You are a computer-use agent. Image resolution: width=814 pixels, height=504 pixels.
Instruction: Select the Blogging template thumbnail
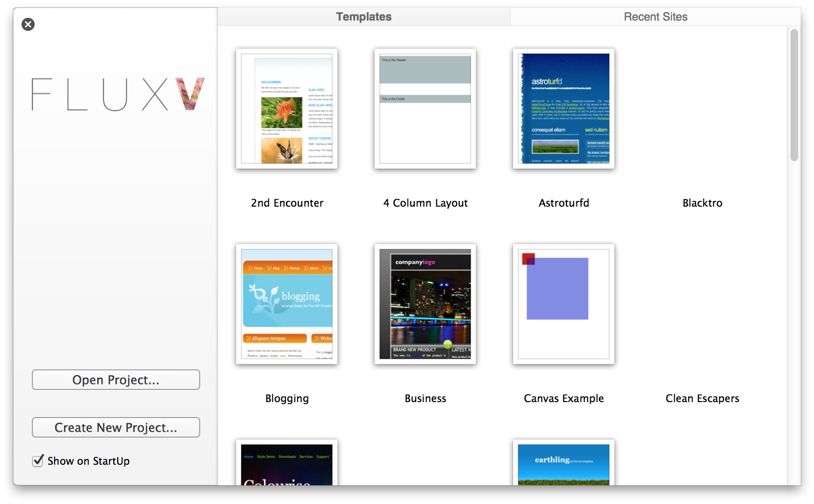(286, 304)
